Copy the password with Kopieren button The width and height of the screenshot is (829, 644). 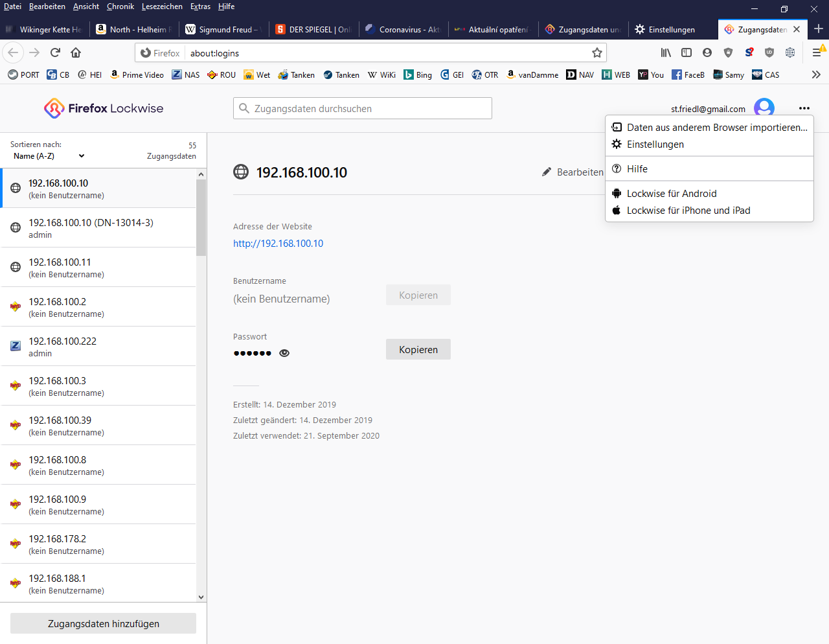[418, 349]
